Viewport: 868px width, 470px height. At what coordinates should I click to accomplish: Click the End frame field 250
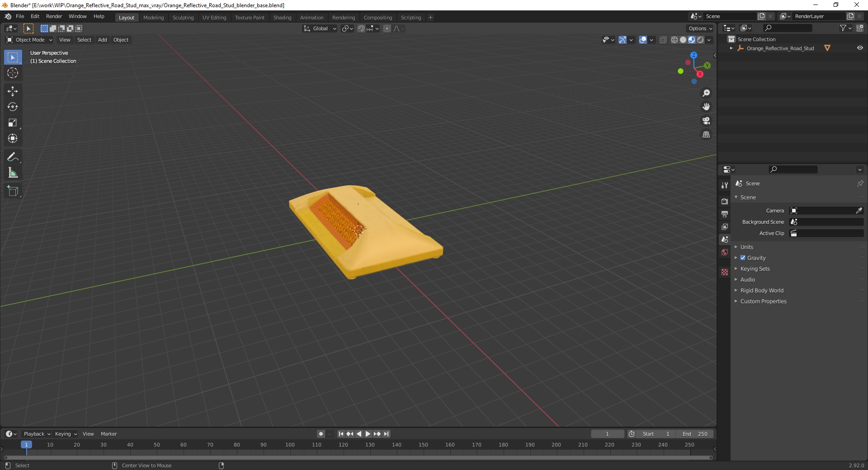click(x=695, y=434)
